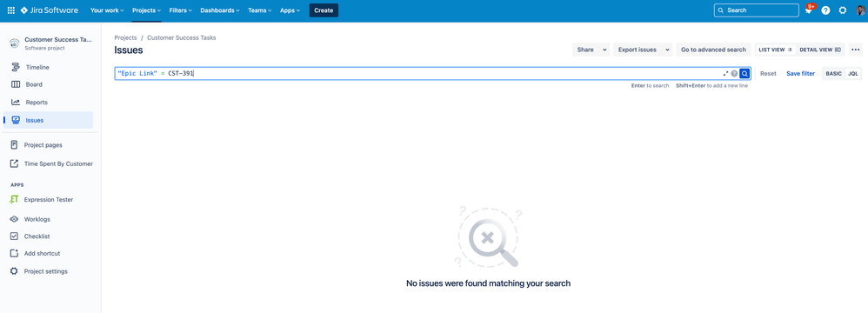The height and width of the screenshot is (313, 868).
Task: Click the Project settings gear icon
Action: tap(15, 271)
